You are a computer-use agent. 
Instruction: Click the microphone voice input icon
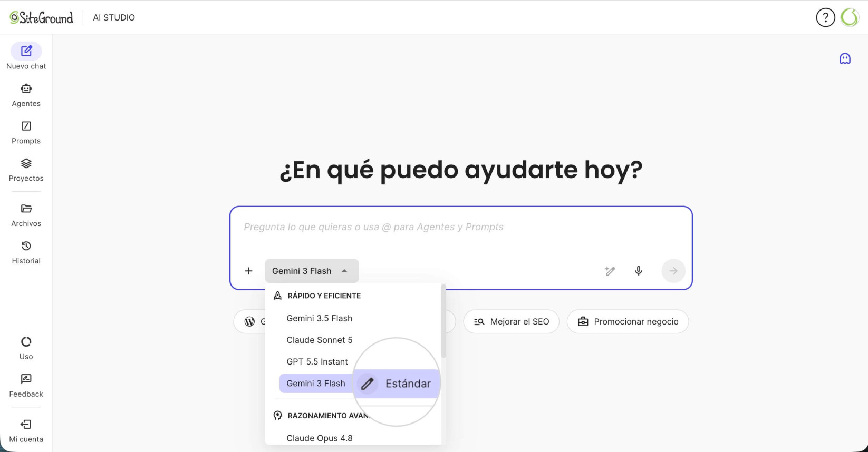click(x=639, y=271)
